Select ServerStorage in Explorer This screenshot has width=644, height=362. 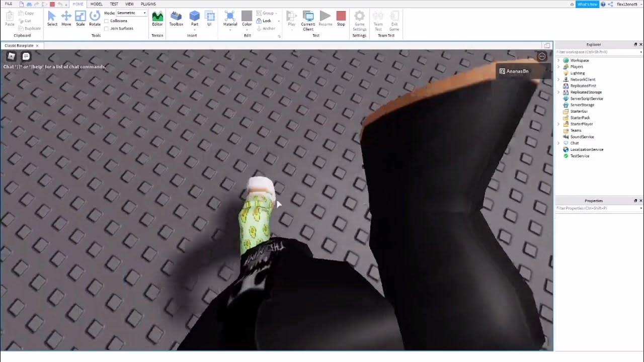582,105
